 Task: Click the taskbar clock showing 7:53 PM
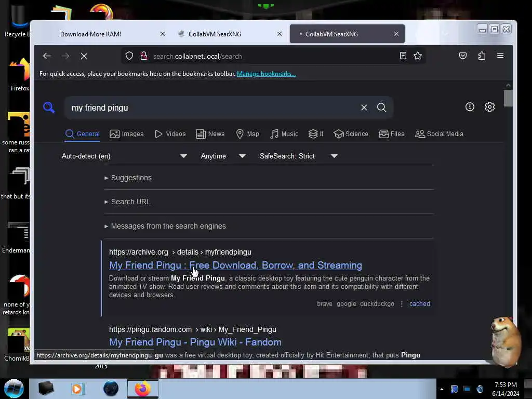[x=506, y=389]
